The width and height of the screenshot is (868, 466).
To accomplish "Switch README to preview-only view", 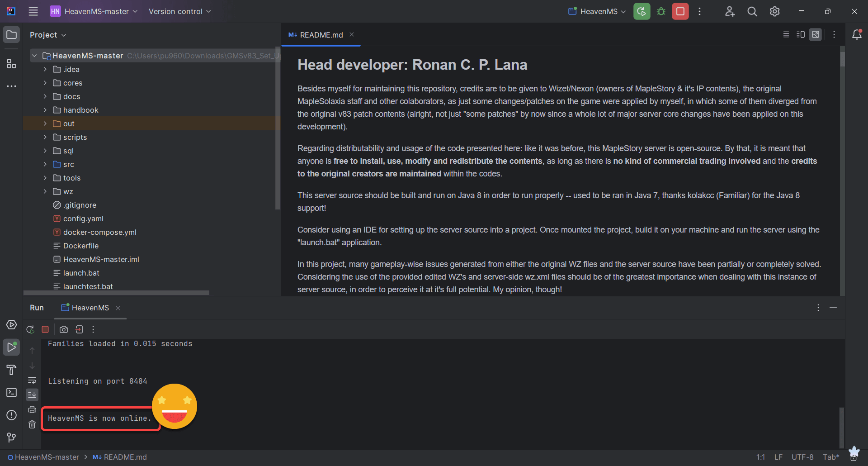I will pos(816,34).
